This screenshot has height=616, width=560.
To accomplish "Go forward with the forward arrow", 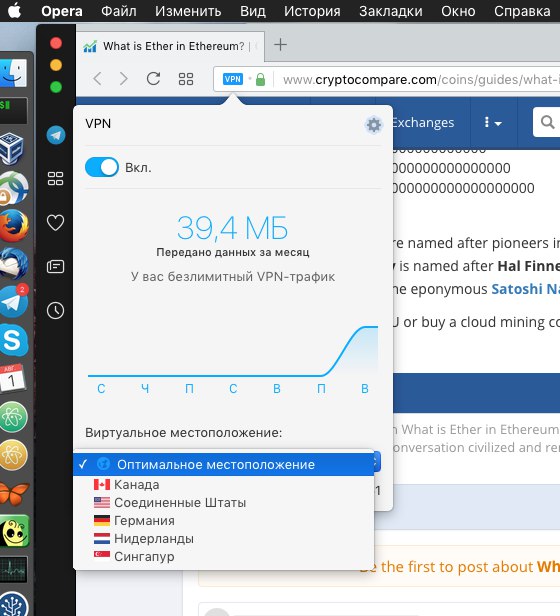I will pos(124,79).
